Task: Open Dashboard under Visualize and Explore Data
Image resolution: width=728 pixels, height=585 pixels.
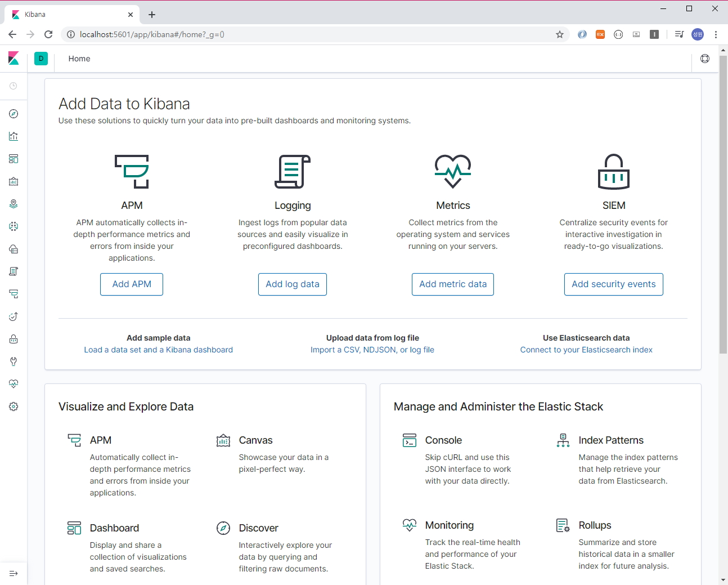Action: click(x=114, y=528)
